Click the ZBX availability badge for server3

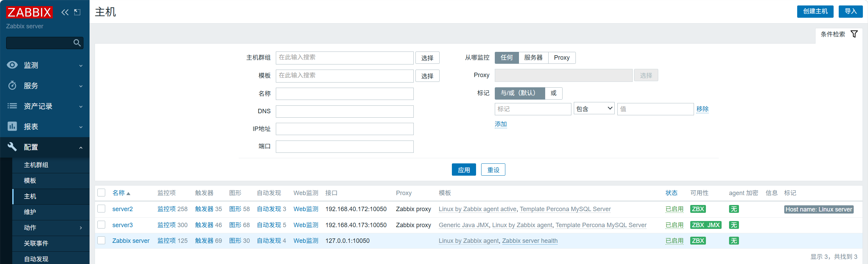pyautogui.click(x=698, y=225)
